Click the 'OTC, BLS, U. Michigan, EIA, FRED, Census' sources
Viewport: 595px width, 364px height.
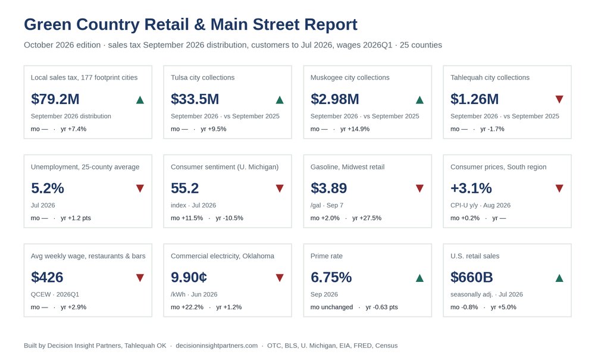pos(333,346)
